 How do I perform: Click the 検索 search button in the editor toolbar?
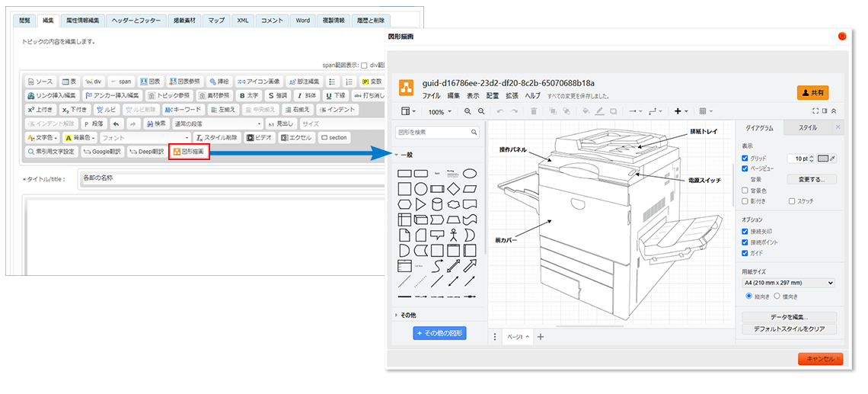point(155,123)
